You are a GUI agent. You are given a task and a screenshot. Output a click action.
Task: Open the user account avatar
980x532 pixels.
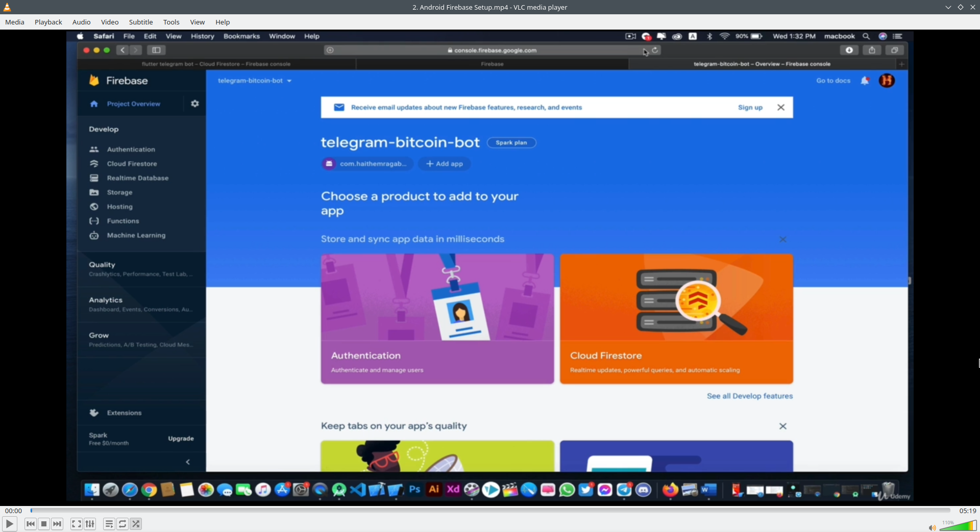coord(887,81)
